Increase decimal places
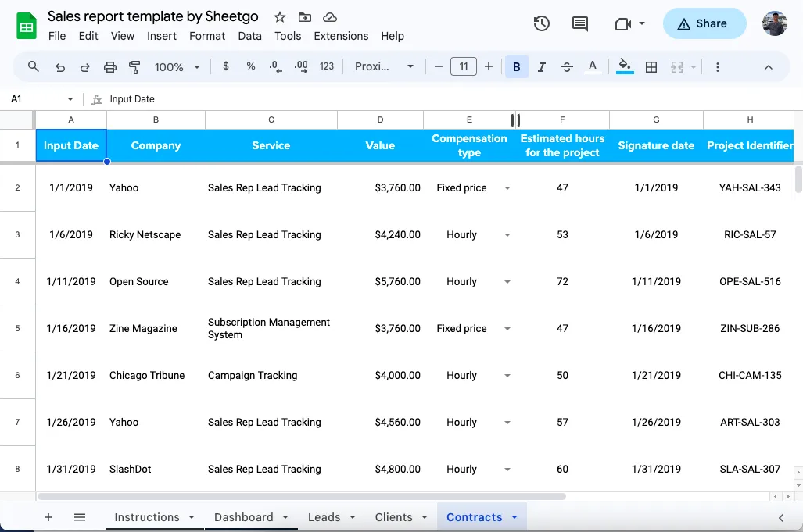Image resolution: width=803 pixels, height=532 pixels. coord(301,67)
